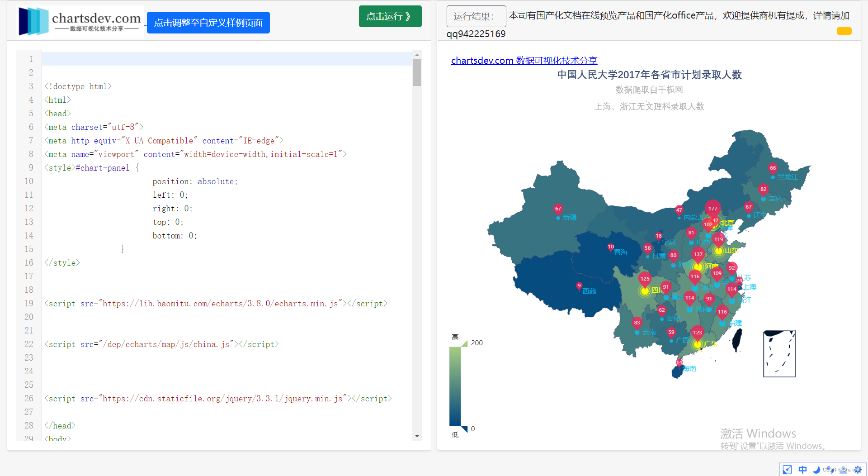Click the gear settings icon in the IME bar
Image resolution: width=868 pixels, height=476 pixels.
point(858,470)
